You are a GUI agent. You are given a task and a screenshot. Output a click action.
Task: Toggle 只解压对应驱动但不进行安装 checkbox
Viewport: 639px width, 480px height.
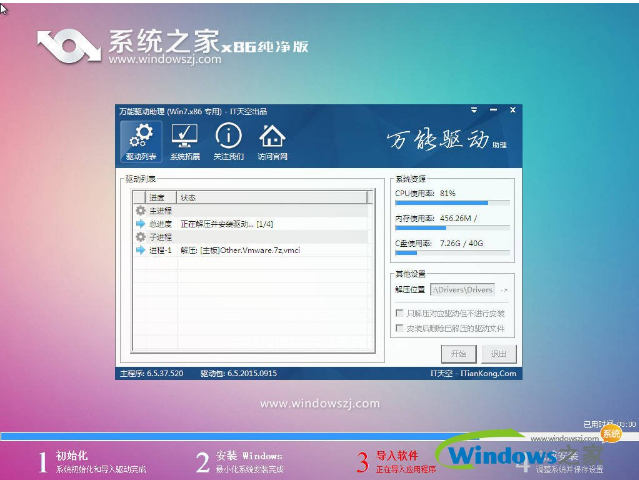click(x=399, y=313)
